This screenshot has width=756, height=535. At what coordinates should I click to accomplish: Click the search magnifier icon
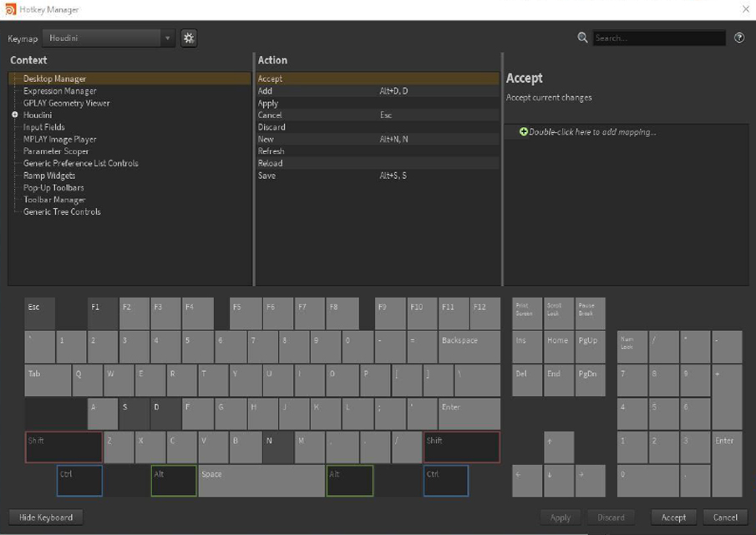click(582, 38)
